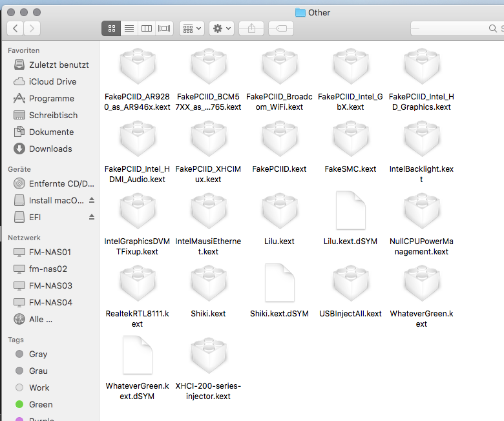
Task: Eject the Install macOS volume
Action: click(92, 200)
